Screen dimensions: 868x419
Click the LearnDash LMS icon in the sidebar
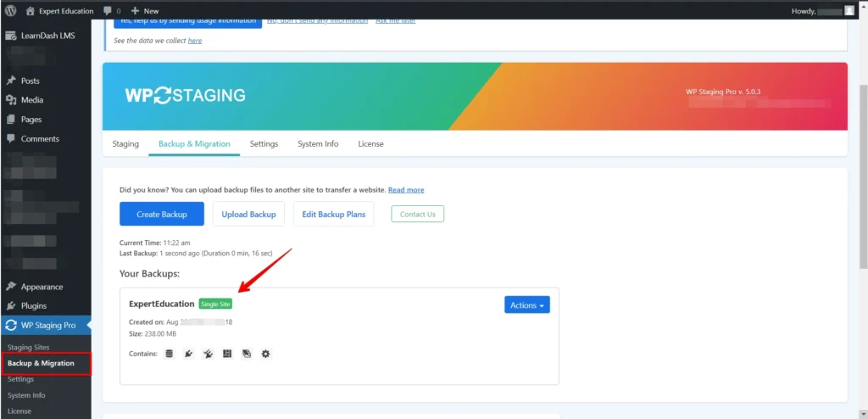tap(10, 36)
